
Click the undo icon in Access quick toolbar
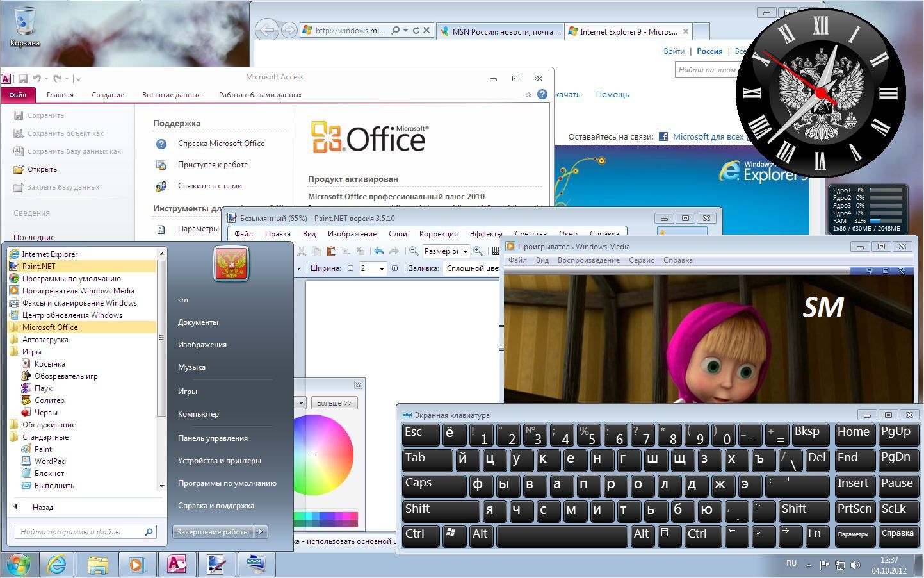pos(37,79)
